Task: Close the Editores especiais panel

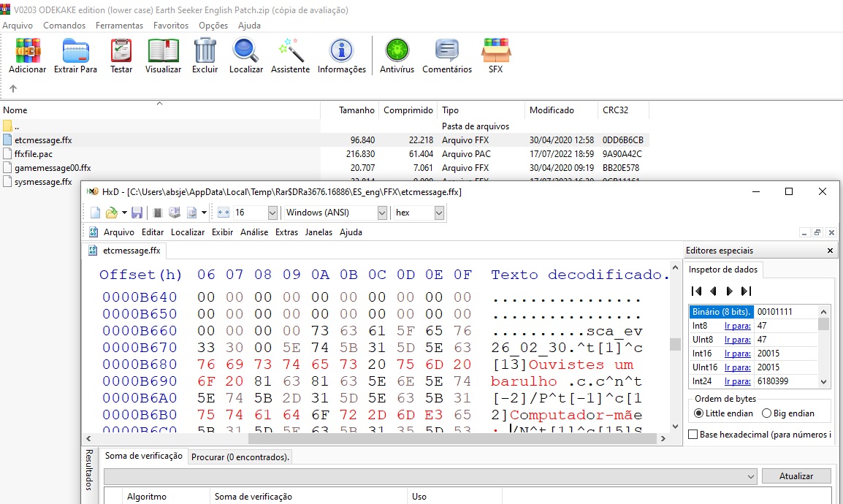Action: click(830, 251)
